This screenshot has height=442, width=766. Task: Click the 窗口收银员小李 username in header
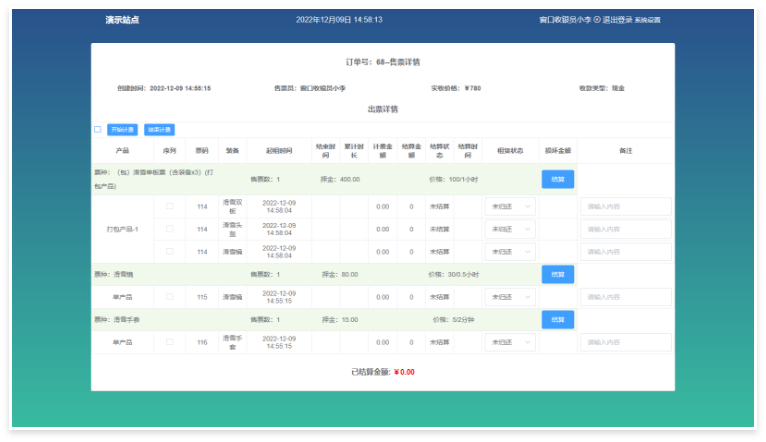(565, 20)
